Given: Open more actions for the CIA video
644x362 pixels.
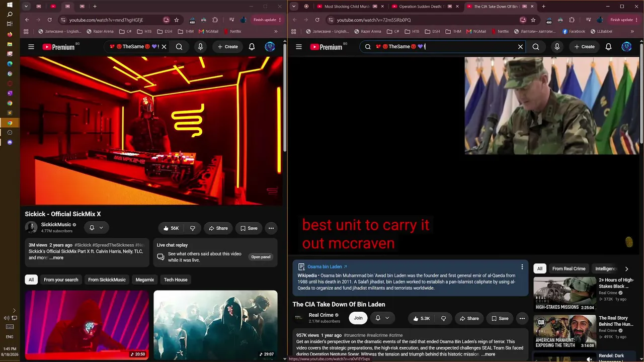Looking at the screenshot, I should 522,318.
